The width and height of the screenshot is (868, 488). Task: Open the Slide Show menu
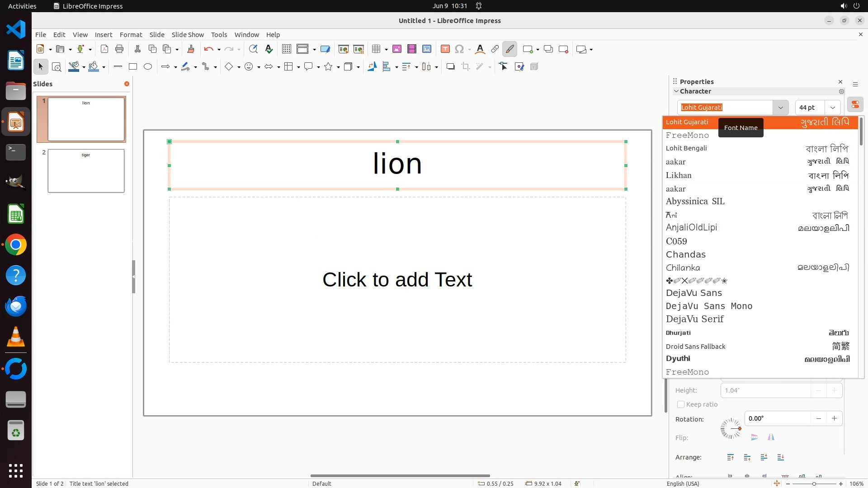pyautogui.click(x=188, y=35)
